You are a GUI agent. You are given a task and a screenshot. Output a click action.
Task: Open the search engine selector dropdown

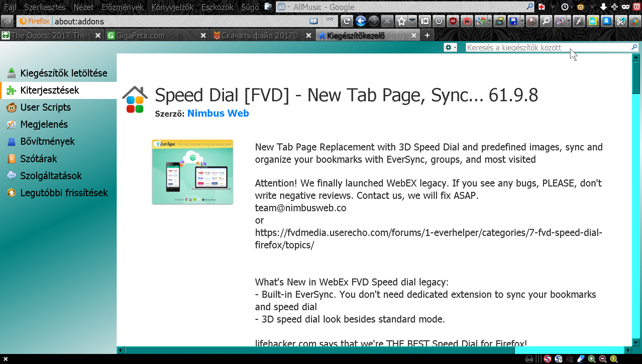284,7
